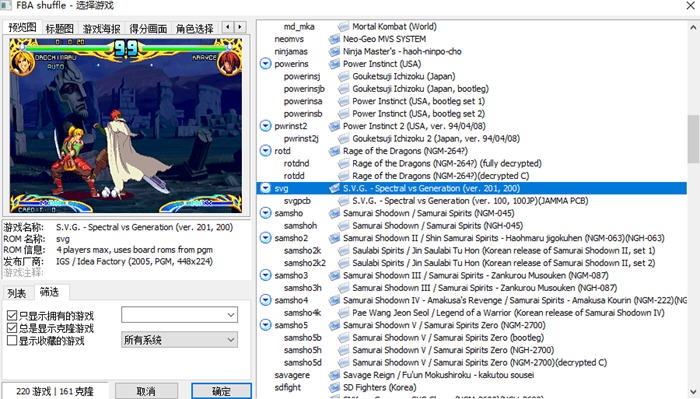The width and height of the screenshot is (700, 399).
Task: Click the icon beside SD Fighters (Korea)
Action: [334, 388]
